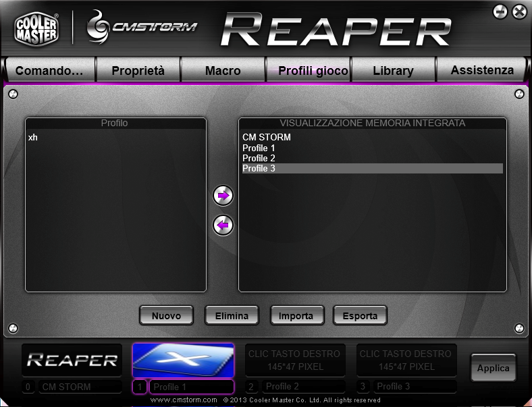Minimize the Reaper window
Viewport: 532px width, 407px height.
point(500,11)
